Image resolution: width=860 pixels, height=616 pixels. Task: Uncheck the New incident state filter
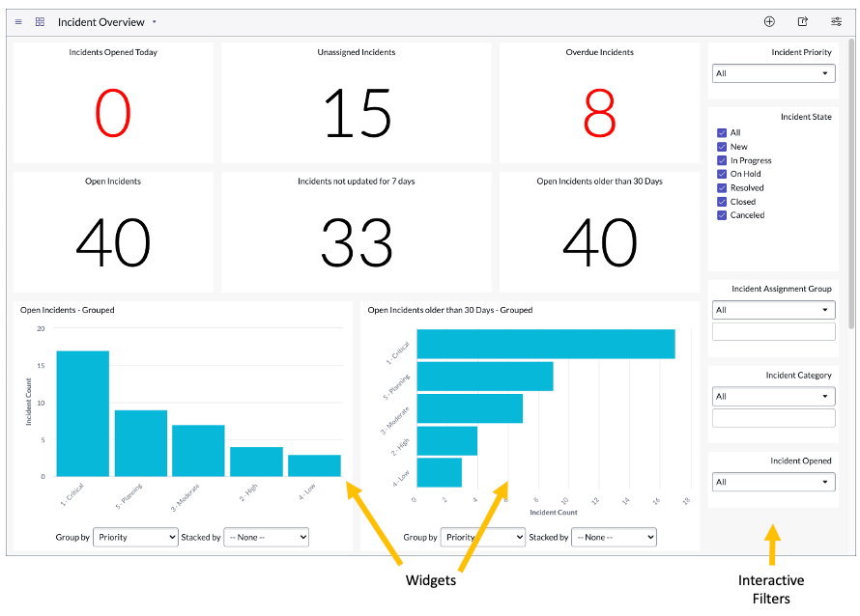click(720, 147)
